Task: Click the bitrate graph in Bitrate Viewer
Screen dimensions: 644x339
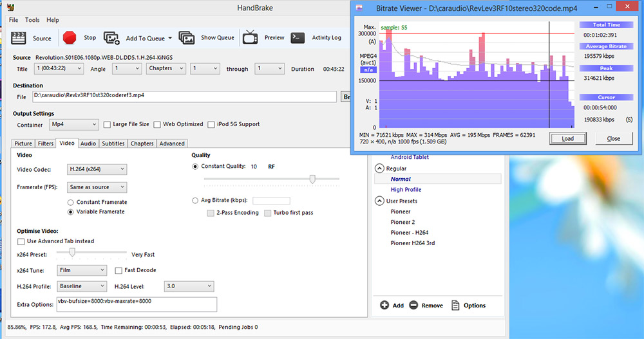Action: pos(477,75)
